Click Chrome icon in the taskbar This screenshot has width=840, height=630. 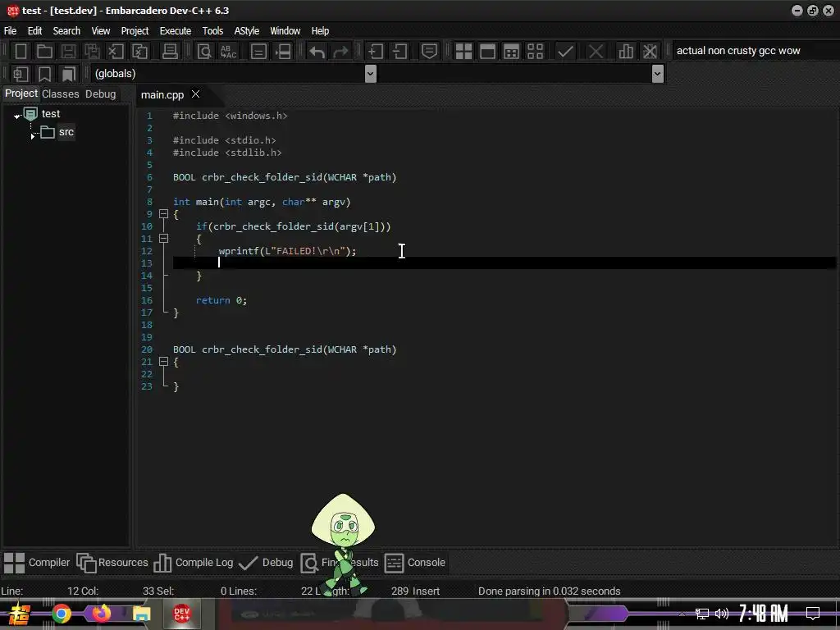(61, 614)
